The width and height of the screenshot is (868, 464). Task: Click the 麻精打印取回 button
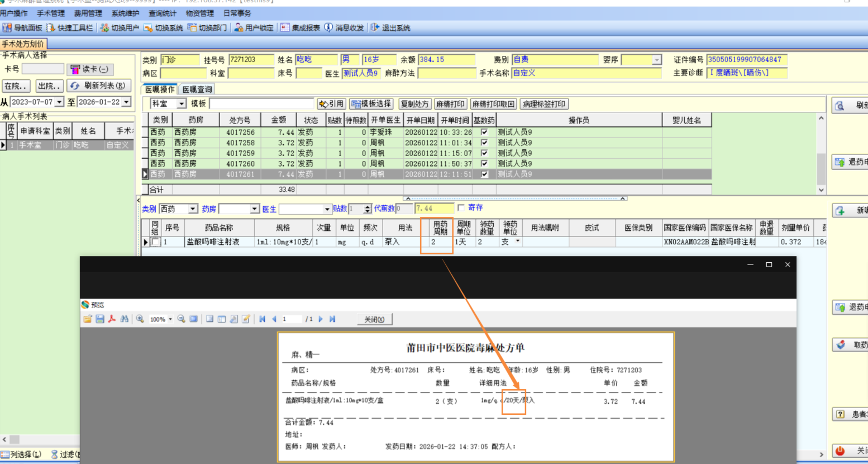[493, 104]
